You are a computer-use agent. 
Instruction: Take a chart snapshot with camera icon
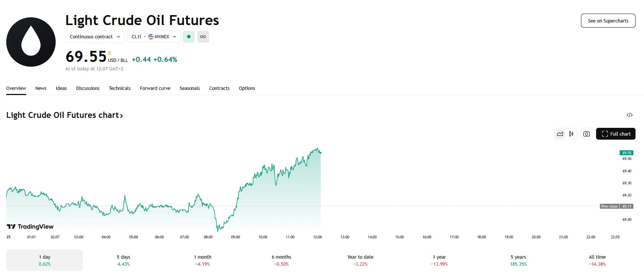[586, 134]
